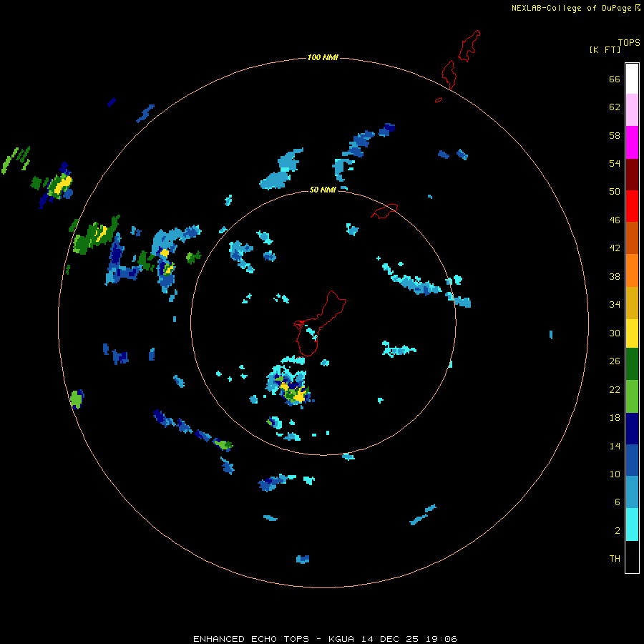The height and width of the screenshot is (644, 644).
Task: Click the legend value '54'
Action: click(x=615, y=163)
